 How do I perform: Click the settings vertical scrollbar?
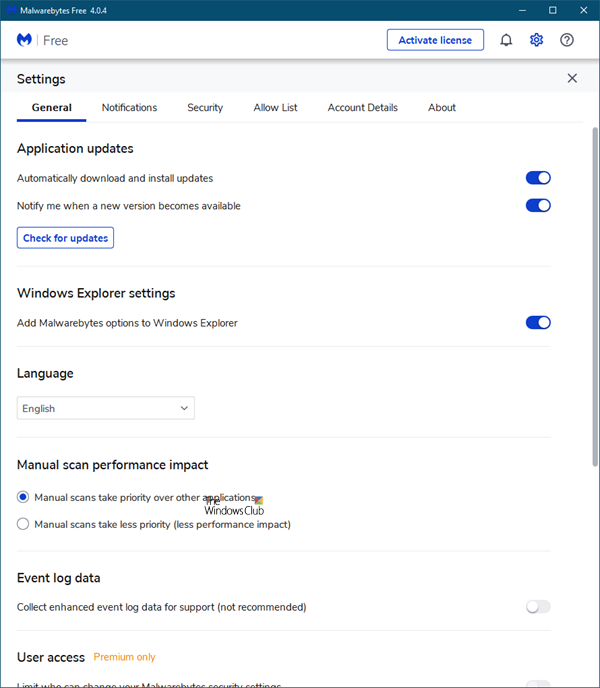click(x=595, y=297)
